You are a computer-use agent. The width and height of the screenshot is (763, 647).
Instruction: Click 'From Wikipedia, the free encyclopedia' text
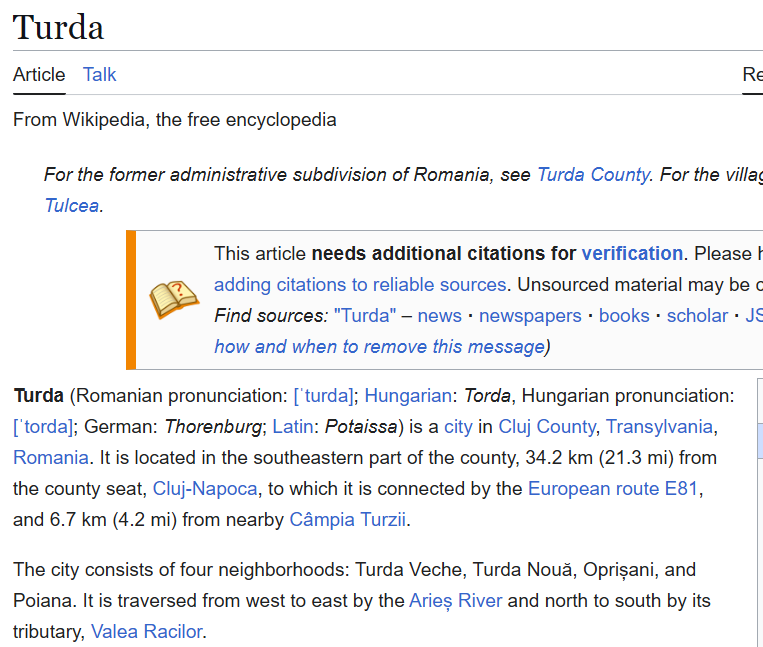click(x=175, y=120)
